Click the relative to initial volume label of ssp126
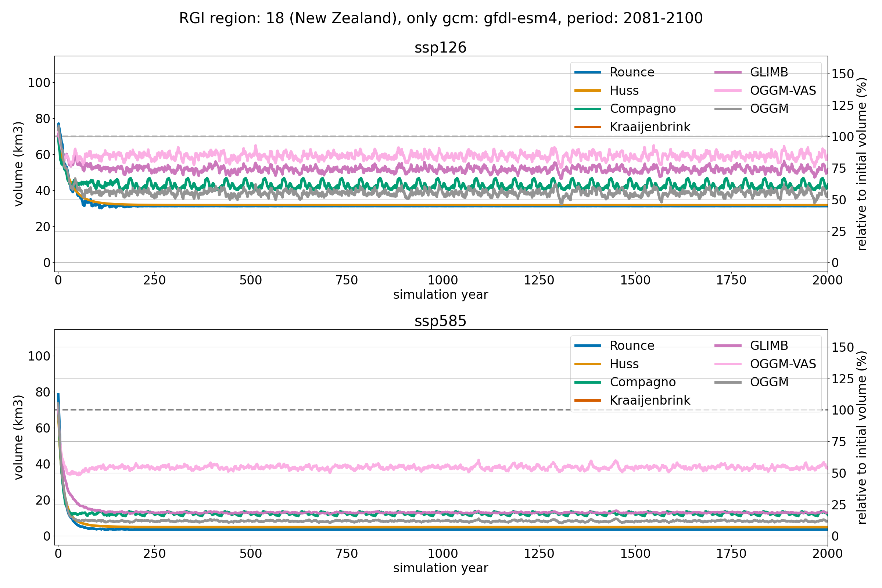 coord(862,164)
